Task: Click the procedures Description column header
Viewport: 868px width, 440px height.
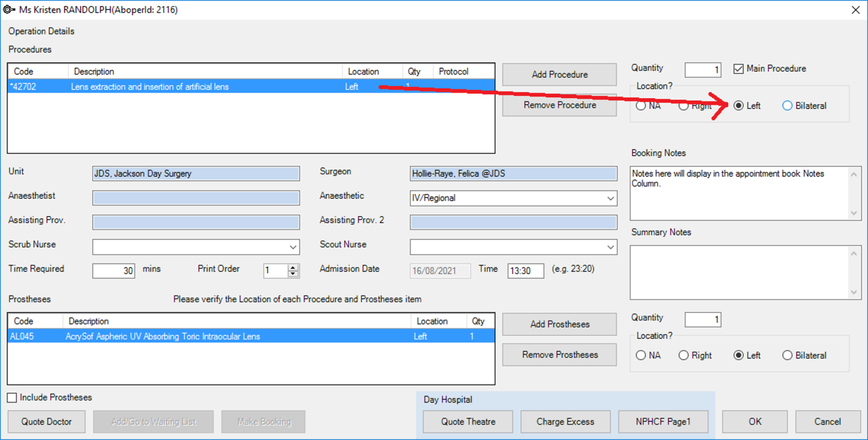Action: coord(205,72)
